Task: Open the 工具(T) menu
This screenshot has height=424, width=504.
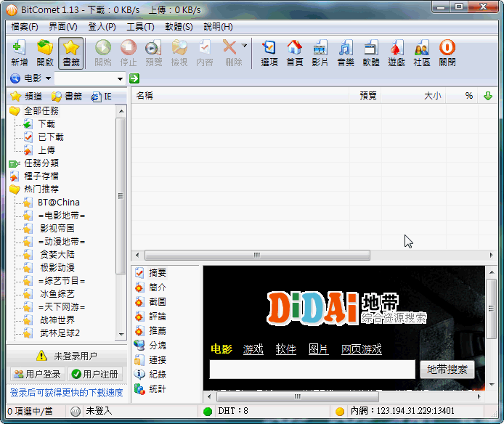Action: coord(140,27)
